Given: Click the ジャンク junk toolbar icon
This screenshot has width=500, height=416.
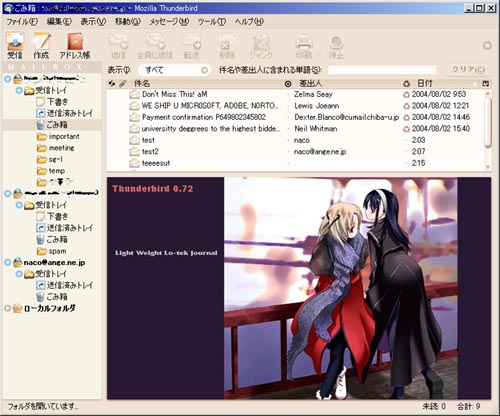Looking at the screenshot, I should pyautogui.click(x=261, y=46).
